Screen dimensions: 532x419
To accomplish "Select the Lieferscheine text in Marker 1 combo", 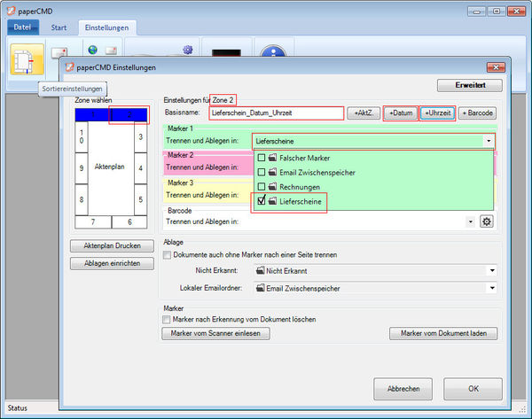I will click(275, 142).
